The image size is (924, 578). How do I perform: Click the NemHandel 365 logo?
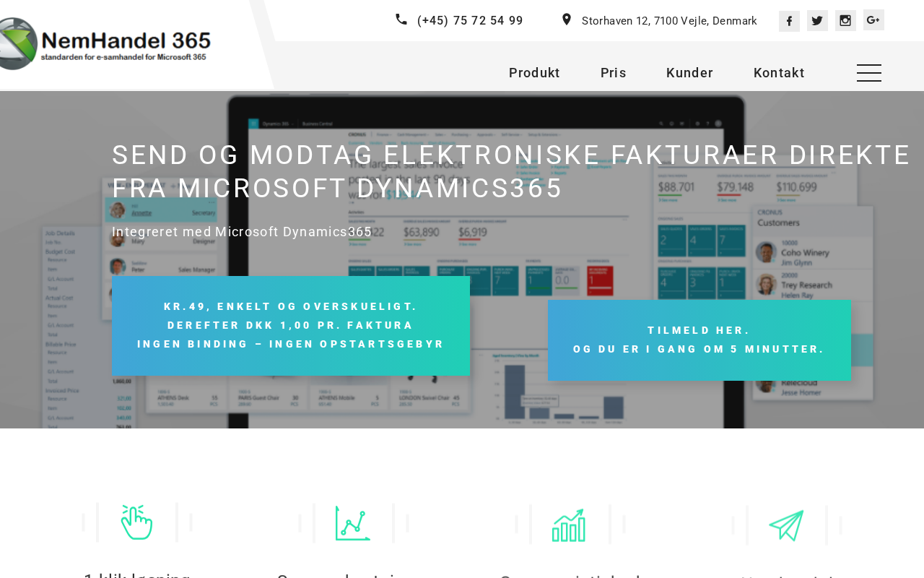point(105,43)
